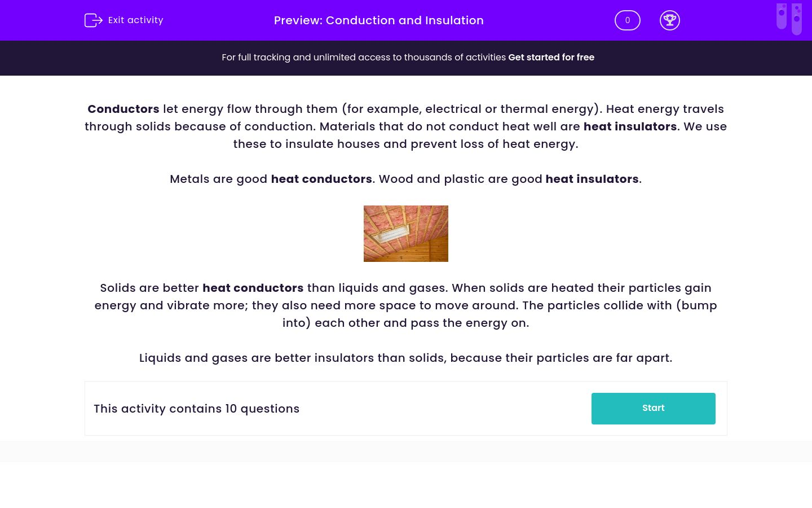
Task: Select the arrow inside the exit icon
Action: [97, 20]
